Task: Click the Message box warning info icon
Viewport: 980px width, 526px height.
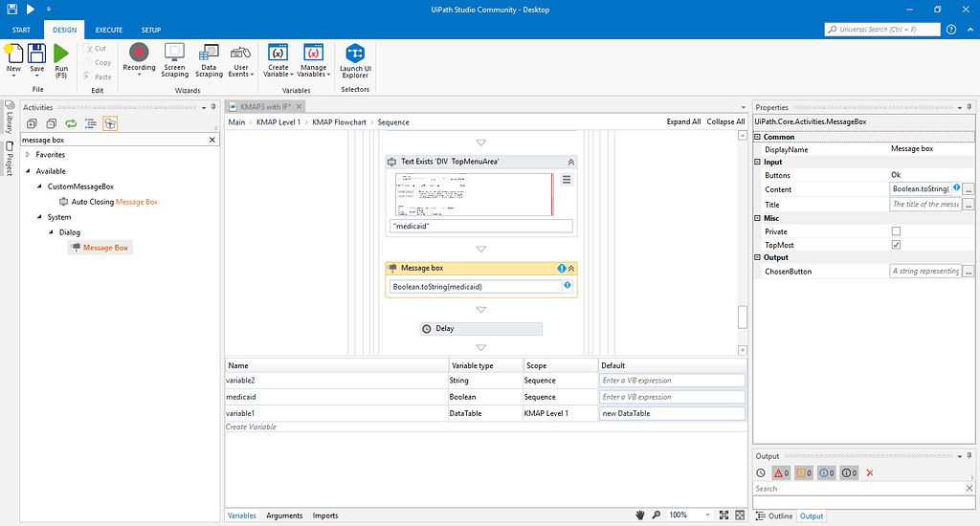Action: point(561,269)
